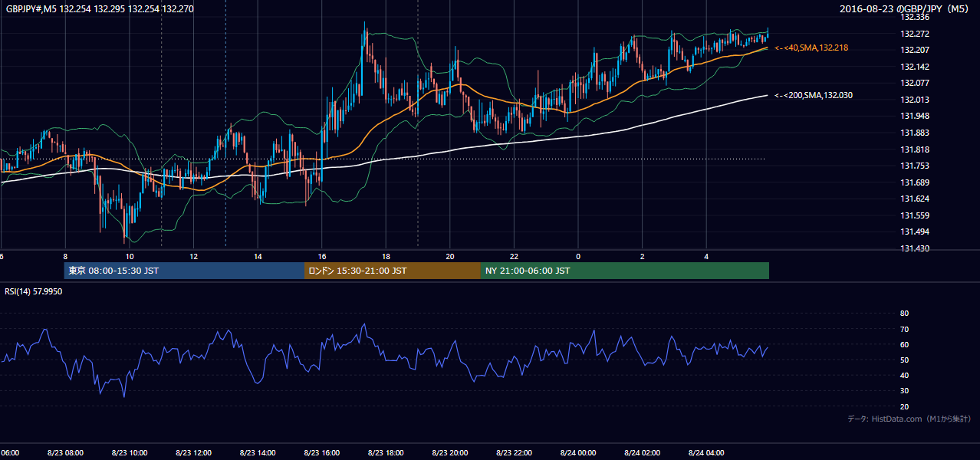Click the RSI(14) 57.9950 indicator label

pos(34,291)
